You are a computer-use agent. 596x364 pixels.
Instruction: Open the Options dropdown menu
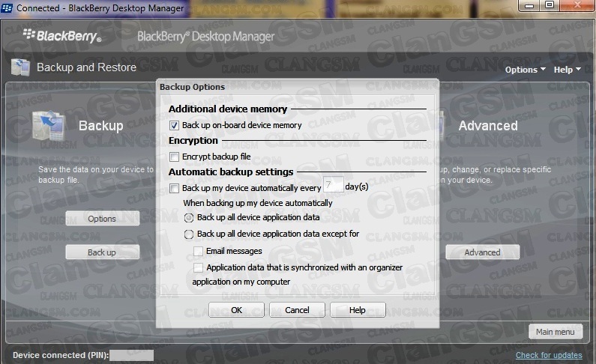coord(525,70)
